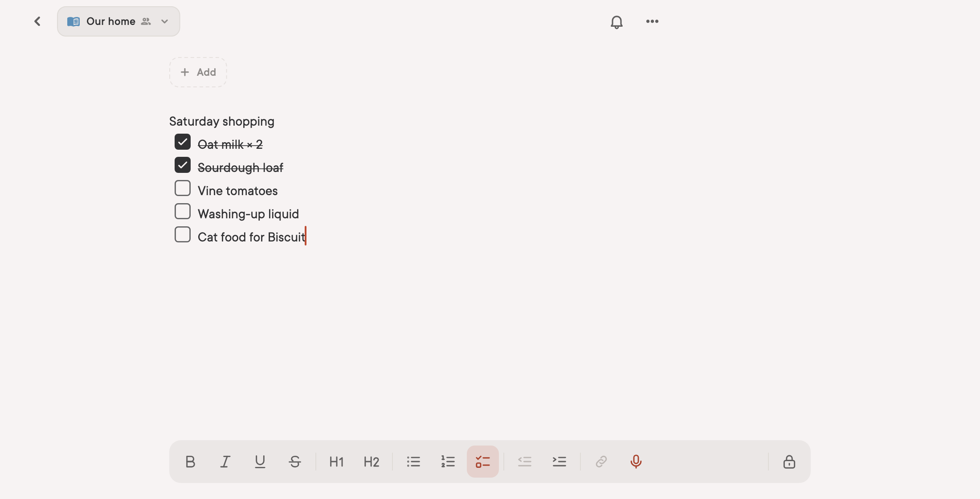Lock the note with the padlock icon
The height and width of the screenshot is (499, 980).
point(789,462)
